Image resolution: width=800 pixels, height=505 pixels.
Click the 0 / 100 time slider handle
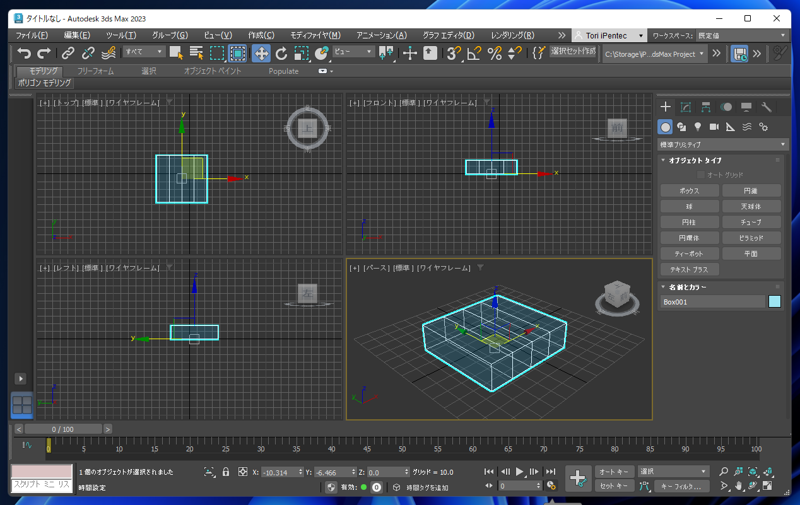[63, 429]
